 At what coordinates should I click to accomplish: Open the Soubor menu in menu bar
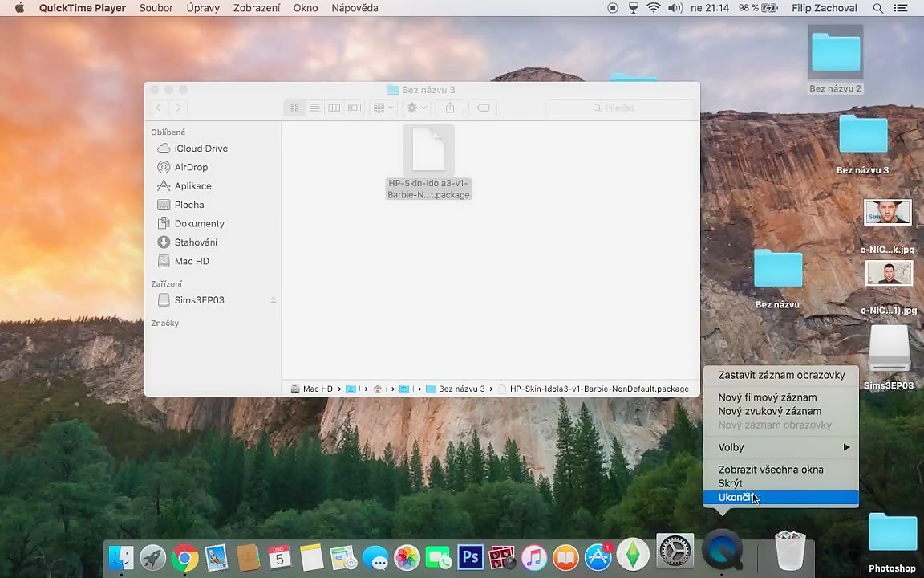156,8
